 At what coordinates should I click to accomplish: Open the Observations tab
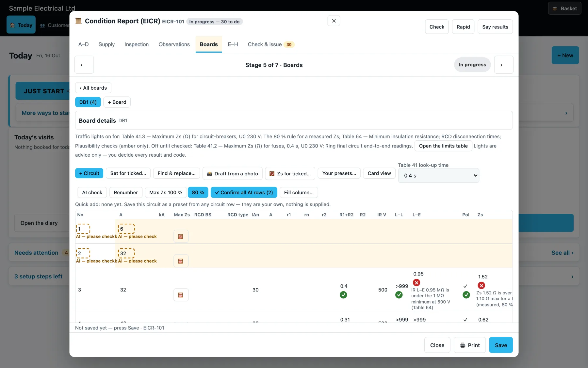(x=174, y=44)
